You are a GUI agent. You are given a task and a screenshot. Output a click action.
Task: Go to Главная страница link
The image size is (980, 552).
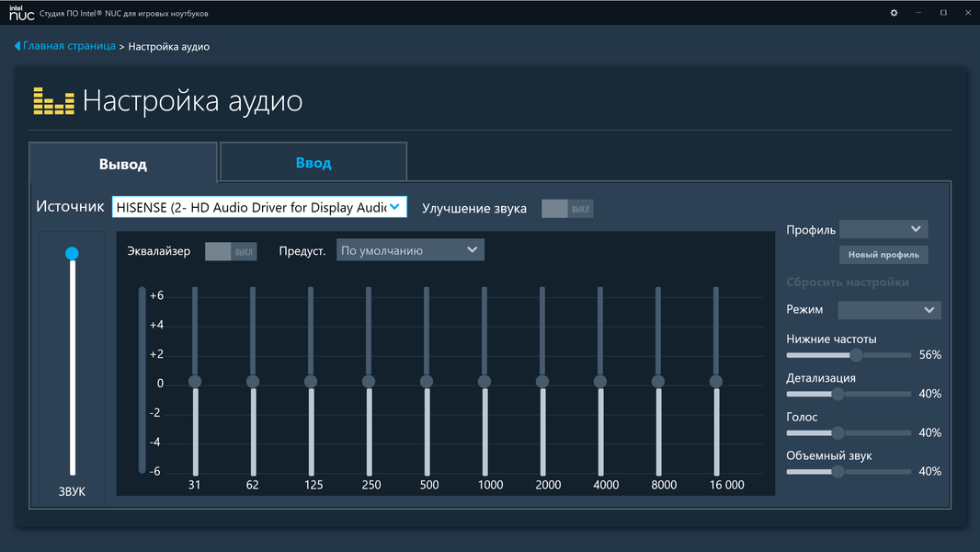[x=69, y=46]
